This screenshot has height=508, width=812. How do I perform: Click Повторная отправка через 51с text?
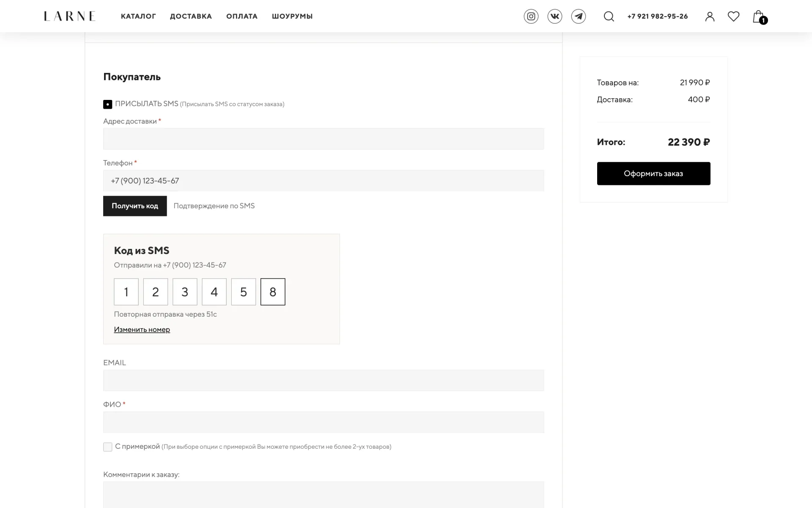pyautogui.click(x=165, y=314)
